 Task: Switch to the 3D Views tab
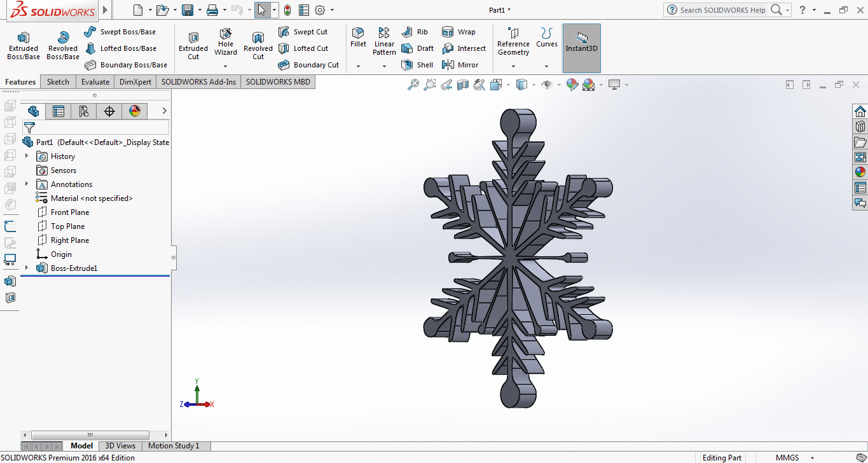pyautogui.click(x=120, y=446)
